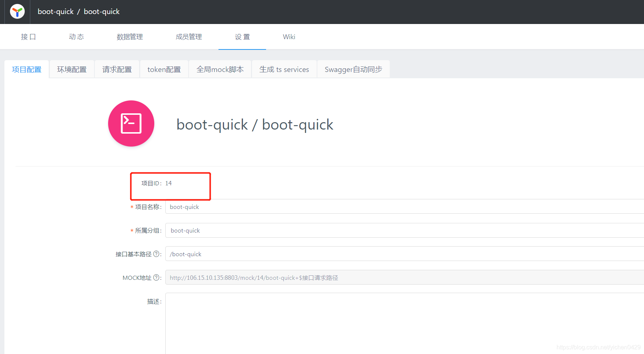Click the YApi logo icon

[x=17, y=11]
